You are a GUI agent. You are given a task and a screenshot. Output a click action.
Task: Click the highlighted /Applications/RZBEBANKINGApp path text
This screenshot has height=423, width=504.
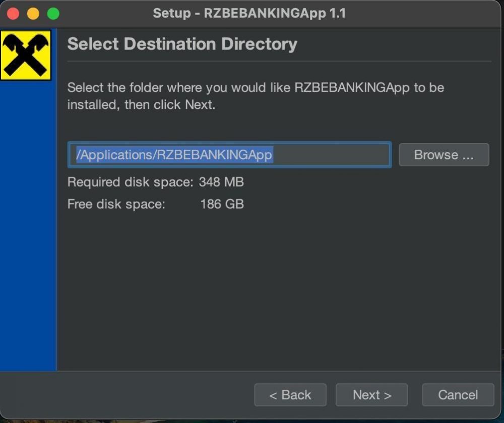174,155
